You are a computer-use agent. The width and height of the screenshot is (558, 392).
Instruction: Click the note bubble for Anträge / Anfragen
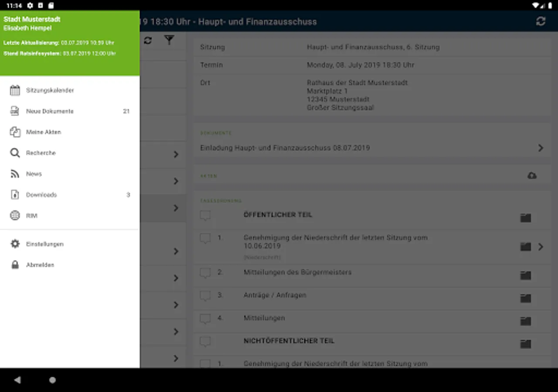205,296
